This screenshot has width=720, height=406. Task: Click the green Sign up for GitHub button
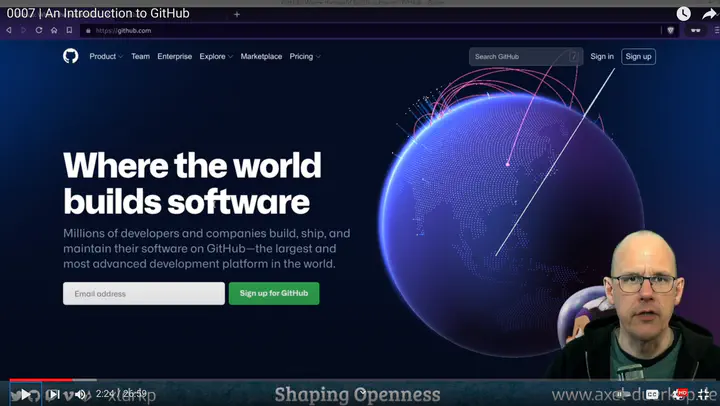point(274,293)
